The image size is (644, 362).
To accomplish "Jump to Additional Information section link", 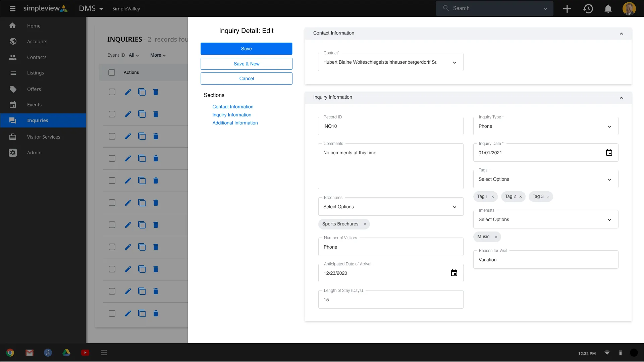I will point(235,123).
